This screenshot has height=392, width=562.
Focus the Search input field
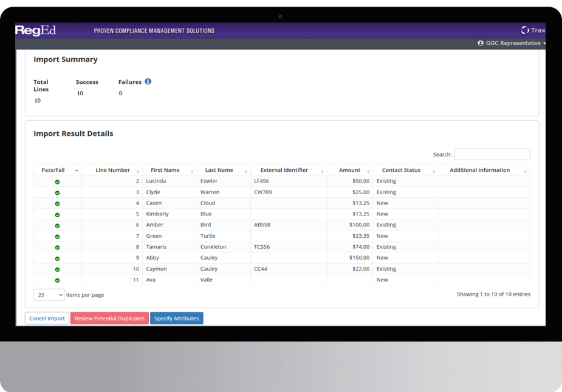coord(492,154)
